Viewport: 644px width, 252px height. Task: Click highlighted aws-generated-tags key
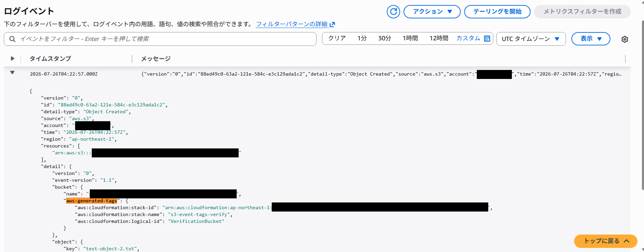(x=91, y=201)
